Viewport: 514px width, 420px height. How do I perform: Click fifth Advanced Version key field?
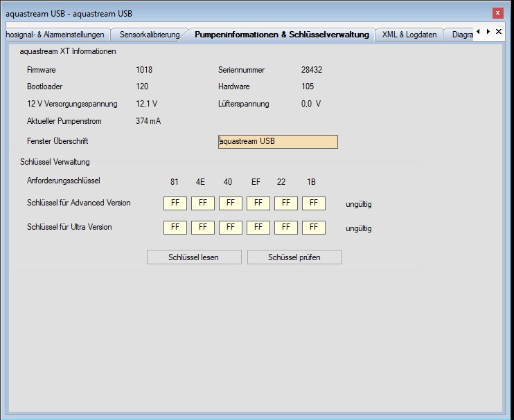pos(286,203)
